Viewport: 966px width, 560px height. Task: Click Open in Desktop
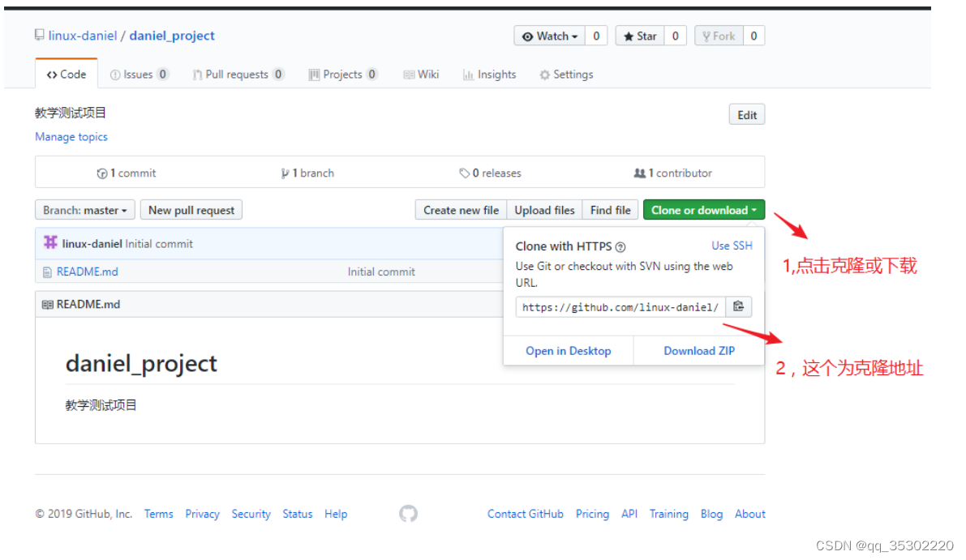pyautogui.click(x=568, y=351)
